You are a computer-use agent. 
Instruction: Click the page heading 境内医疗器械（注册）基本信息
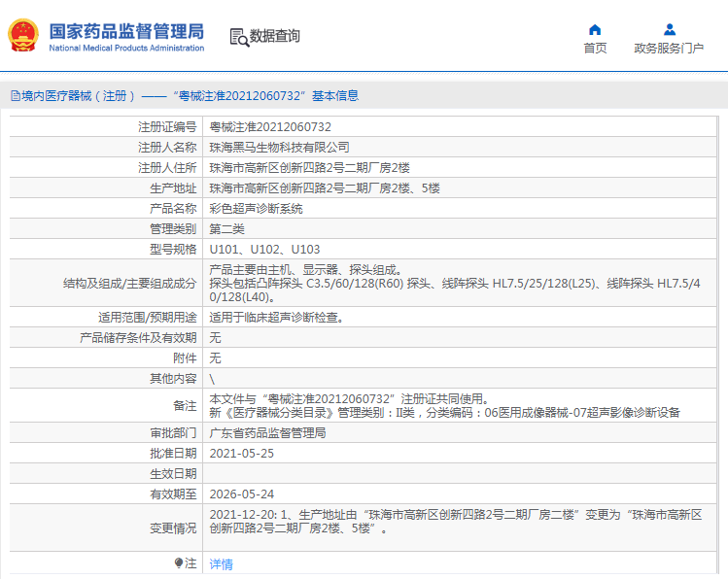click(190, 96)
